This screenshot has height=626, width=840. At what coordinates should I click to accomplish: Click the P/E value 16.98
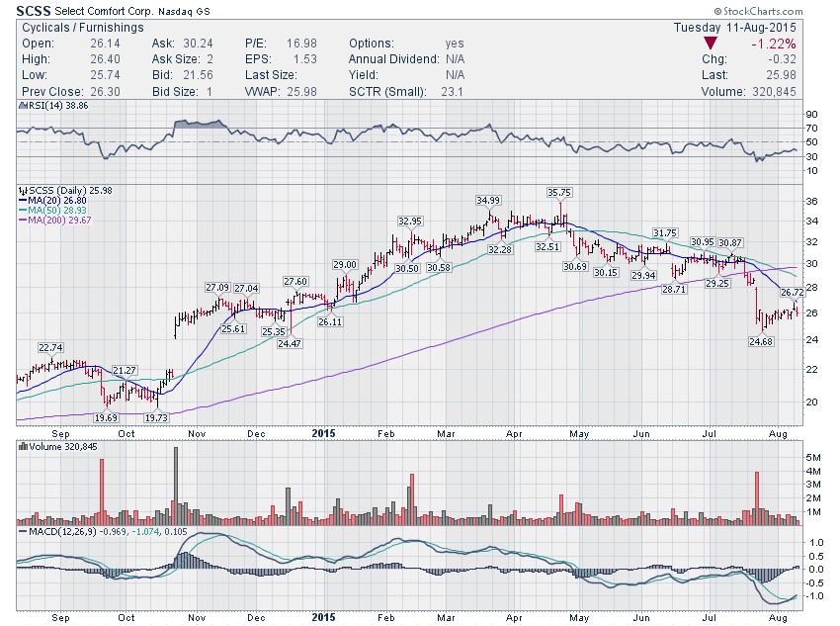pyautogui.click(x=301, y=43)
